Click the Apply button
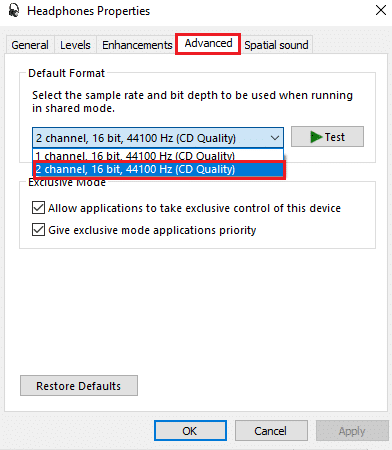The image size is (392, 450). click(352, 431)
